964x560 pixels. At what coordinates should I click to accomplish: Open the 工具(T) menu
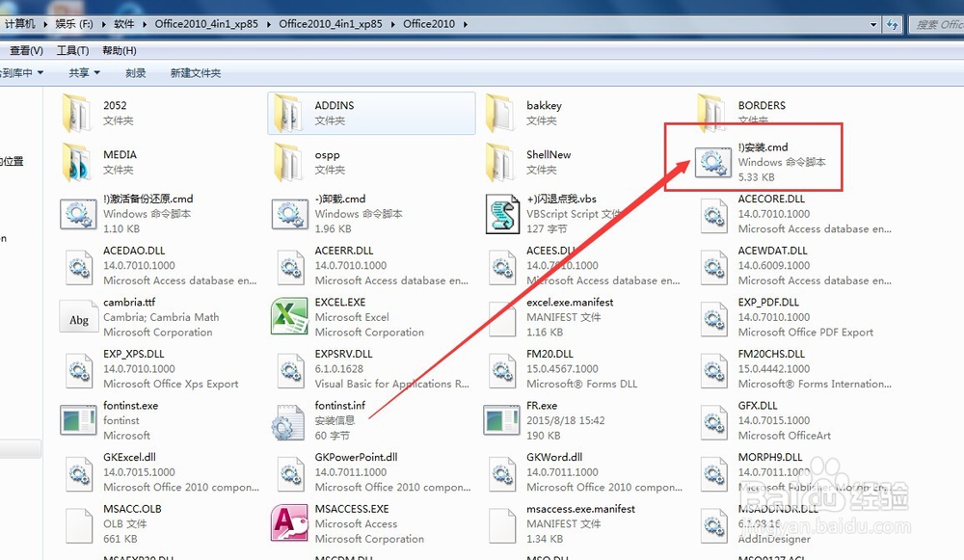[x=72, y=50]
